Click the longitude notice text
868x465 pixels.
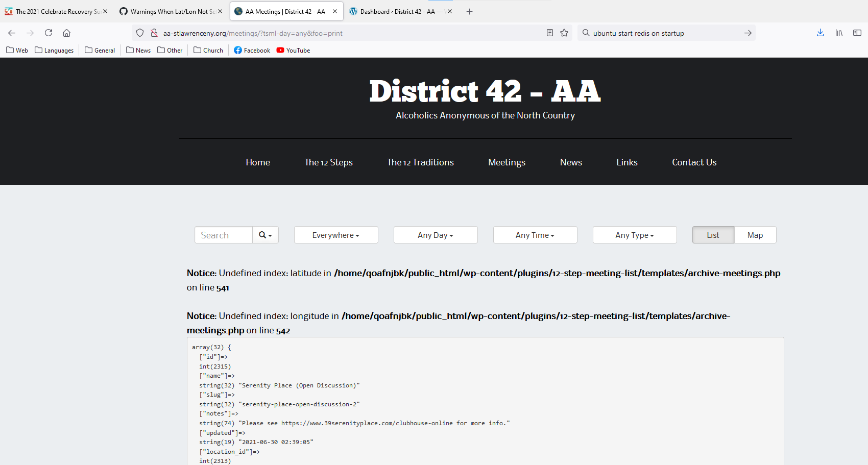(x=459, y=323)
